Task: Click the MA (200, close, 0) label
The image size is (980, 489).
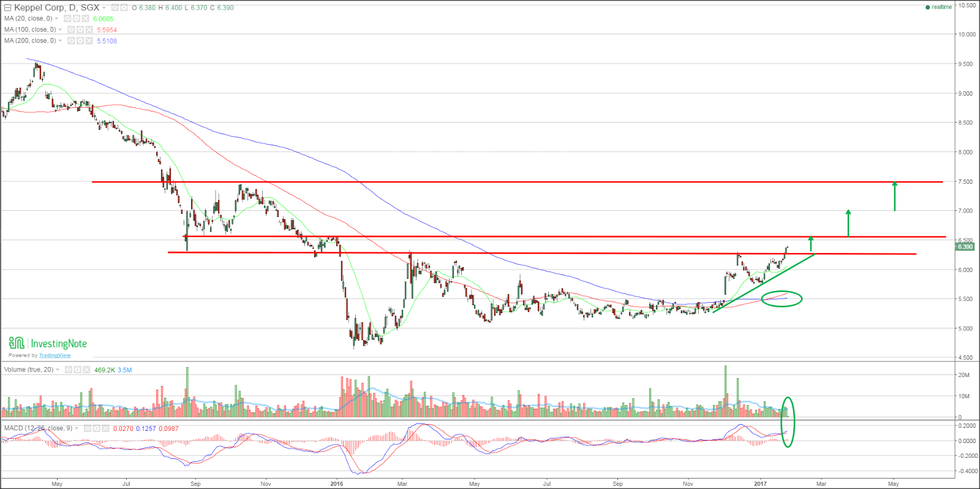Action: click(x=30, y=40)
